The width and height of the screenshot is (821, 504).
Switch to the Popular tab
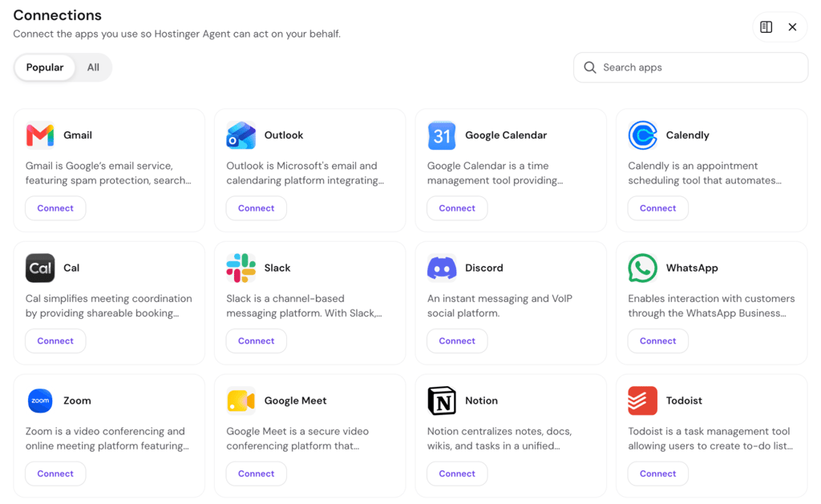[45, 67]
